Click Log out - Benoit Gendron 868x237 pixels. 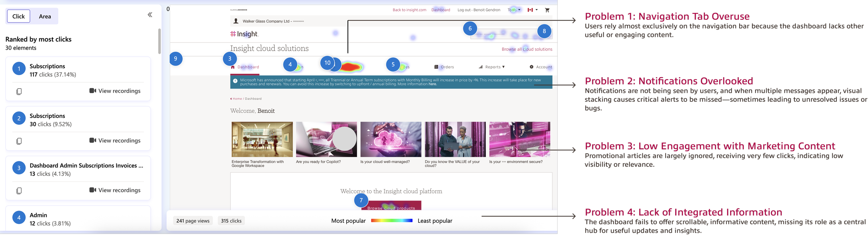click(479, 10)
